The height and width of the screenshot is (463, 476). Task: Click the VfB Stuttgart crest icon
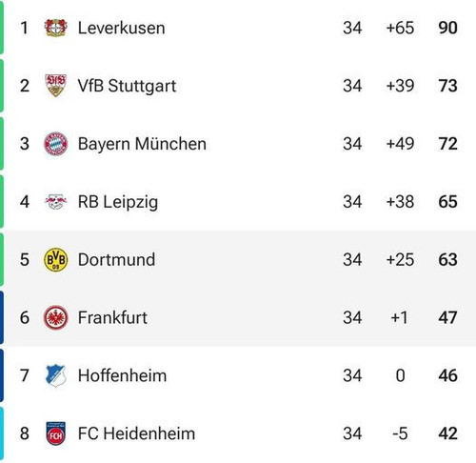click(x=55, y=86)
